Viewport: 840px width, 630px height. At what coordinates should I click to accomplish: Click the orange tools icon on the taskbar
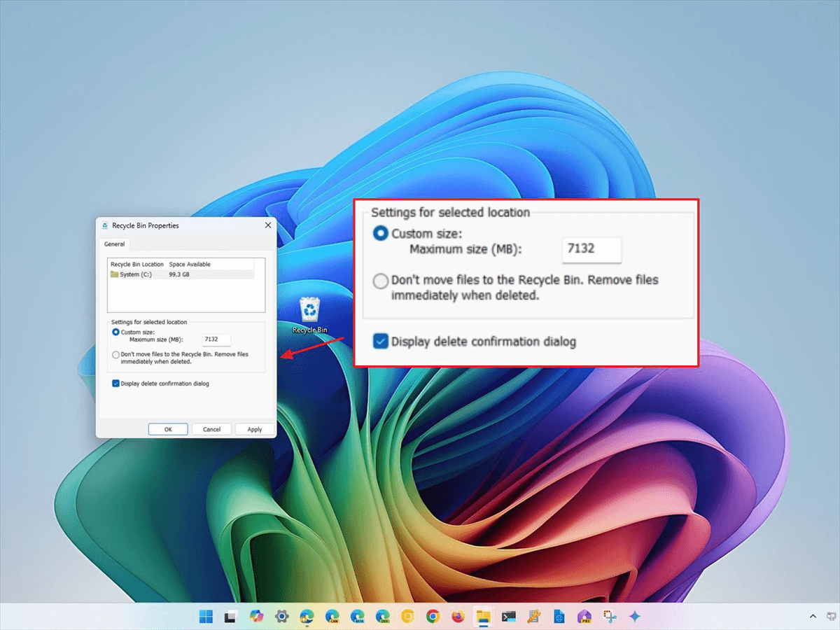coord(534,616)
